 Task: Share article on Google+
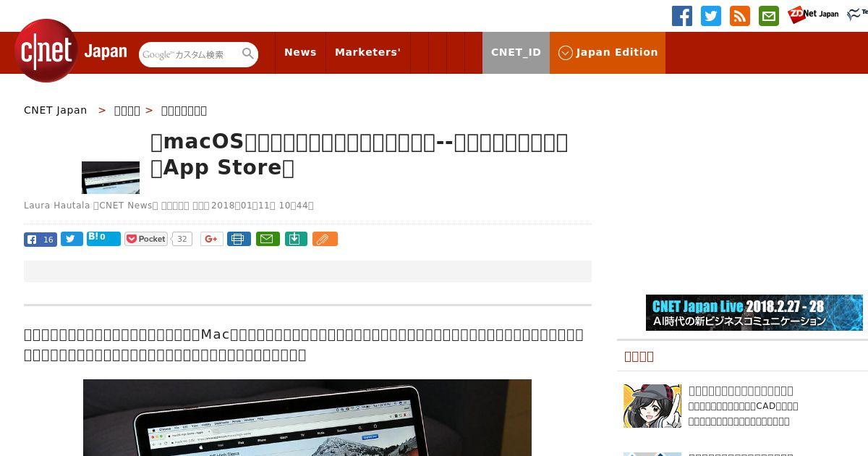(212, 239)
